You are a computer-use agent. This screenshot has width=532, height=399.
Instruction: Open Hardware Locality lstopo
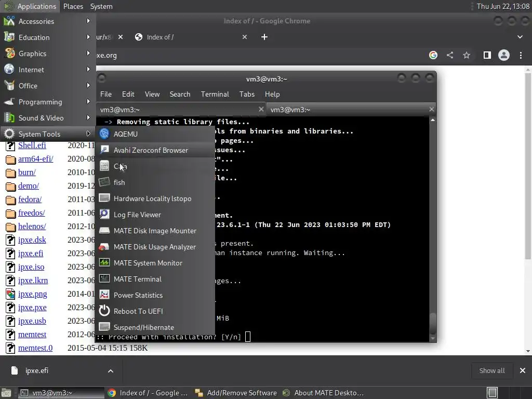click(x=155, y=198)
